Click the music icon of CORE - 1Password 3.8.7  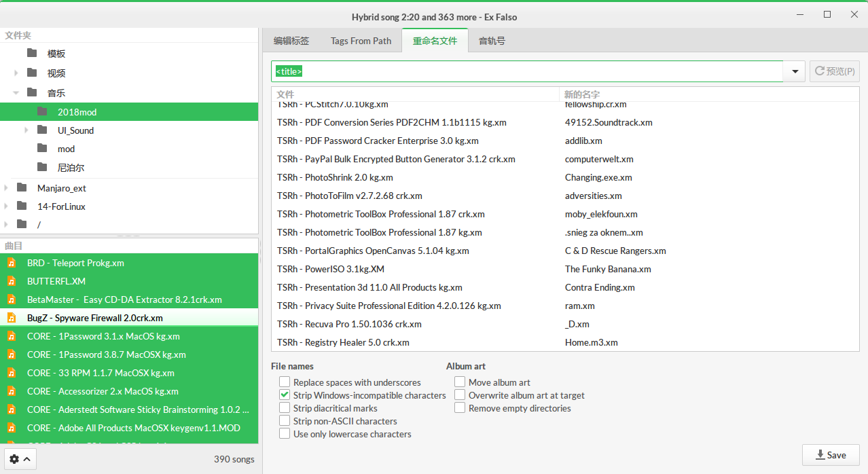click(x=12, y=354)
